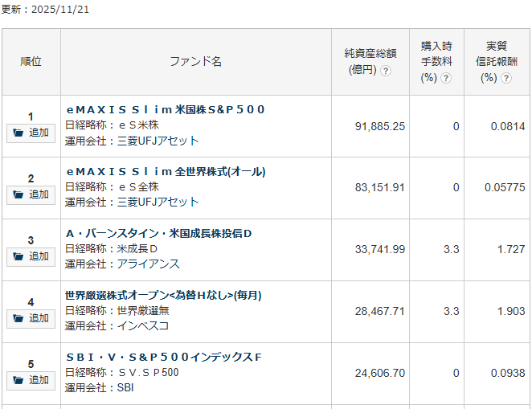Click help icon beside 純資産総額 header
Image resolution: width=532 pixels, height=409 pixels.
(x=386, y=71)
